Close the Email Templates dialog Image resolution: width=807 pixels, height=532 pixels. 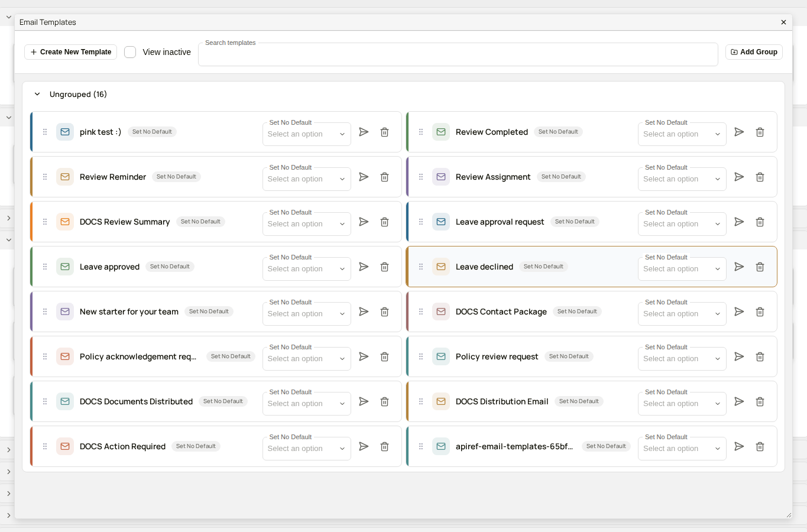click(x=783, y=22)
